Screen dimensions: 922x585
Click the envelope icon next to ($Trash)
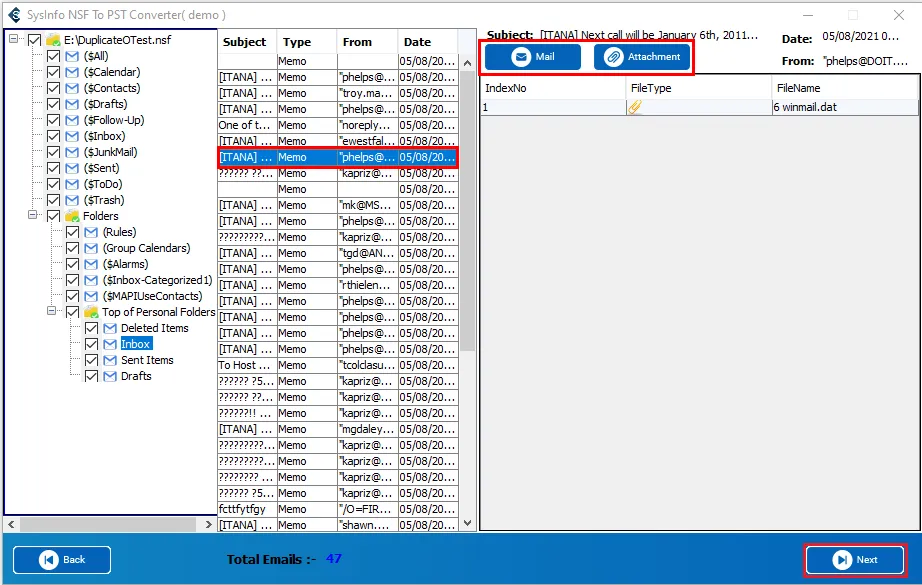(x=72, y=200)
